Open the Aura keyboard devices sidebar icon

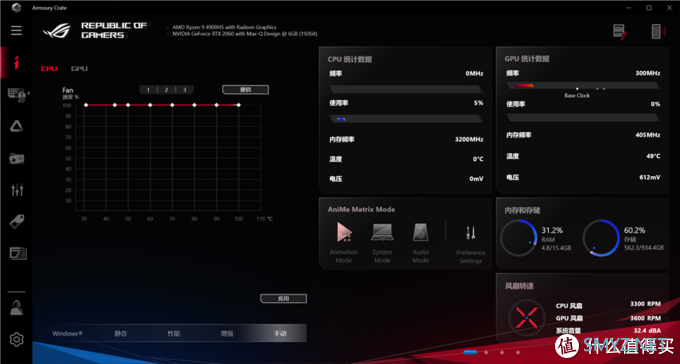[17, 95]
